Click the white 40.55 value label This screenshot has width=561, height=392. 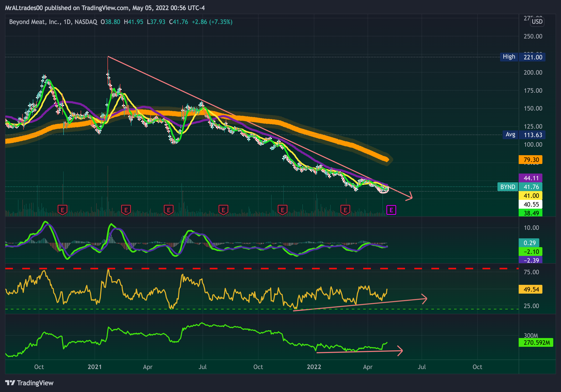pyautogui.click(x=531, y=204)
